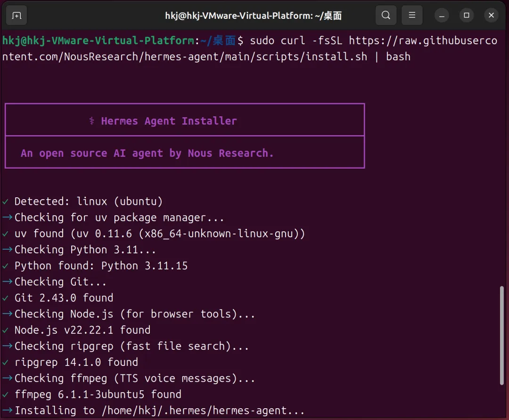The height and width of the screenshot is (420, 509).
Task: Open the terminal hamburger menu
Action: tap(412, 15)
